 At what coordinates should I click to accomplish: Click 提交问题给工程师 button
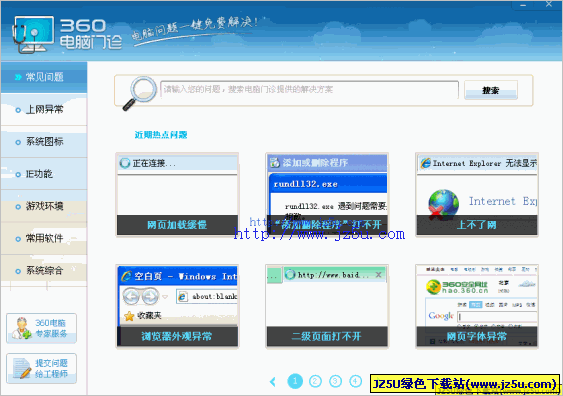click(x=41, y=368)
